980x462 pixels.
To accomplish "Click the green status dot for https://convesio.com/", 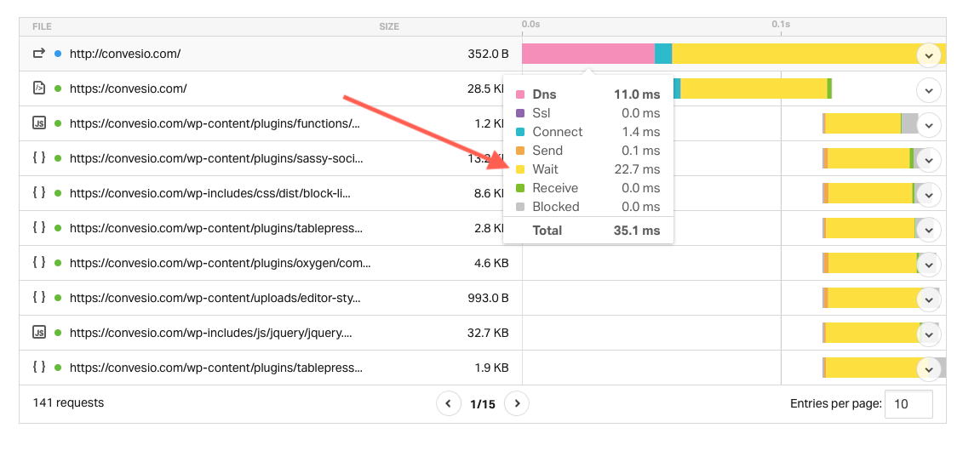I will (58, 88).
